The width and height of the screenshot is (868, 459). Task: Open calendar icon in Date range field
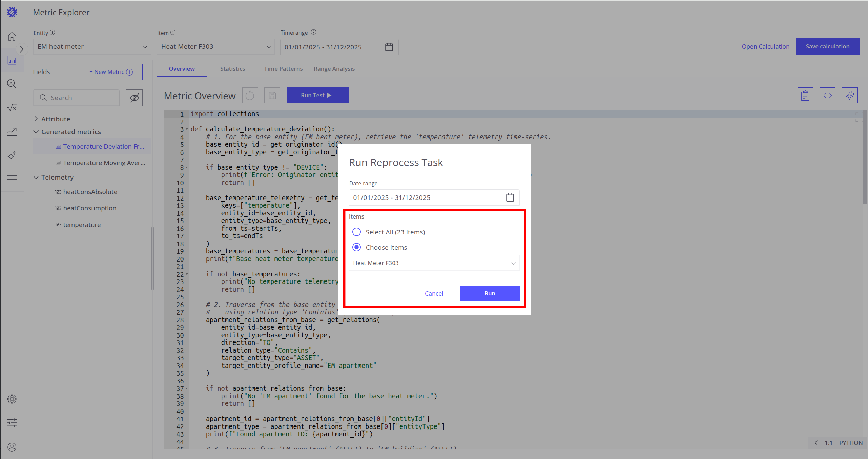pyautogui.click(x=510, y=197)
